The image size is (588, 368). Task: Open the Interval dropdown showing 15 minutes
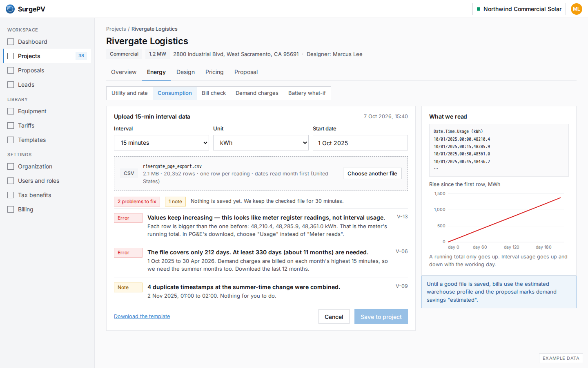click(x=161, y=143)
